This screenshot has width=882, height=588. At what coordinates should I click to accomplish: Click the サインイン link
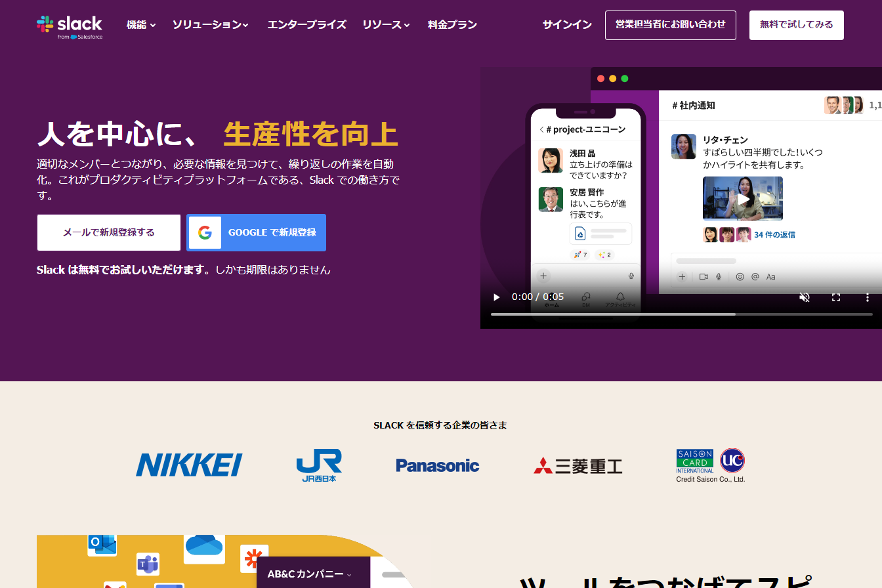coord(567,25)
